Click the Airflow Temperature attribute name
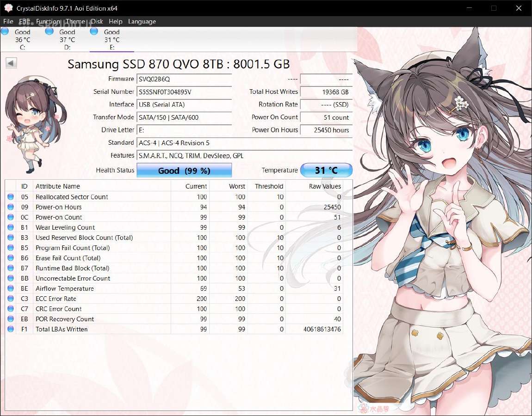Viewport: 532px width, 416px height. click(x=64, y=288)
